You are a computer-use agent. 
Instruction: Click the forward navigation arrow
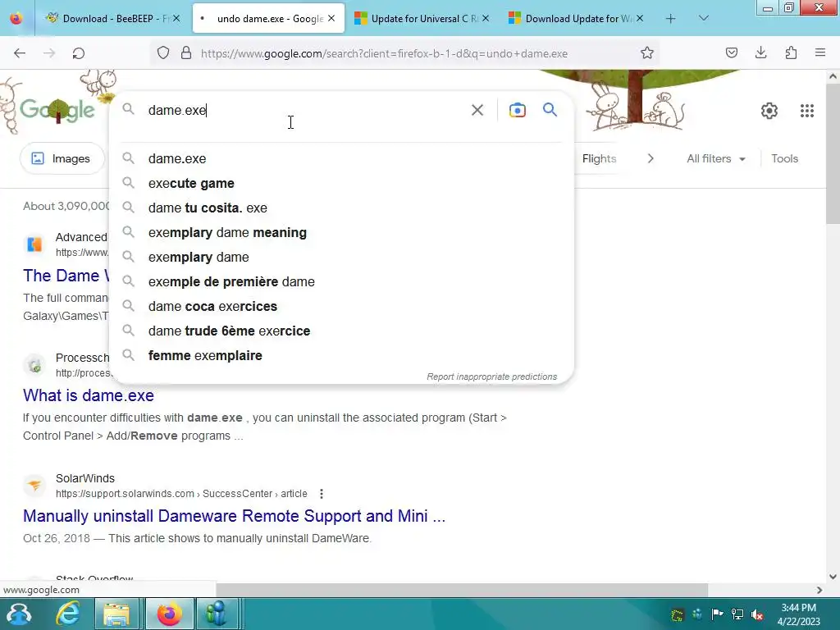[x=49, y=53]
